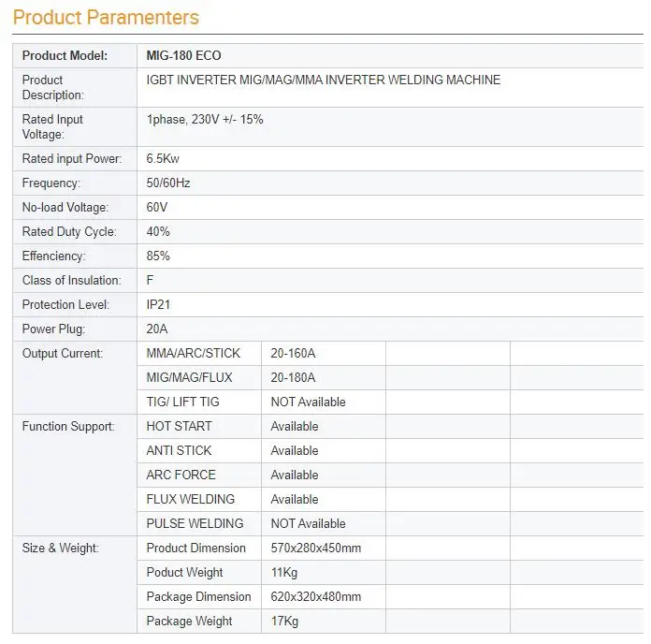Click the IP21 protection level value

point(158,305)
